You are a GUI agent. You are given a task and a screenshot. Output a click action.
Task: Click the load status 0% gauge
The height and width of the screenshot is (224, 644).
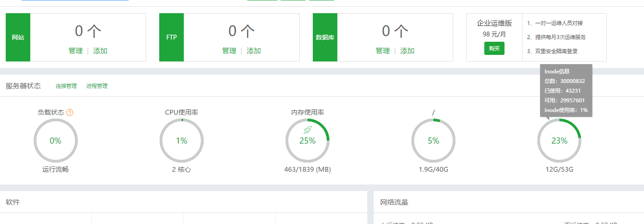tap(56, 141)
